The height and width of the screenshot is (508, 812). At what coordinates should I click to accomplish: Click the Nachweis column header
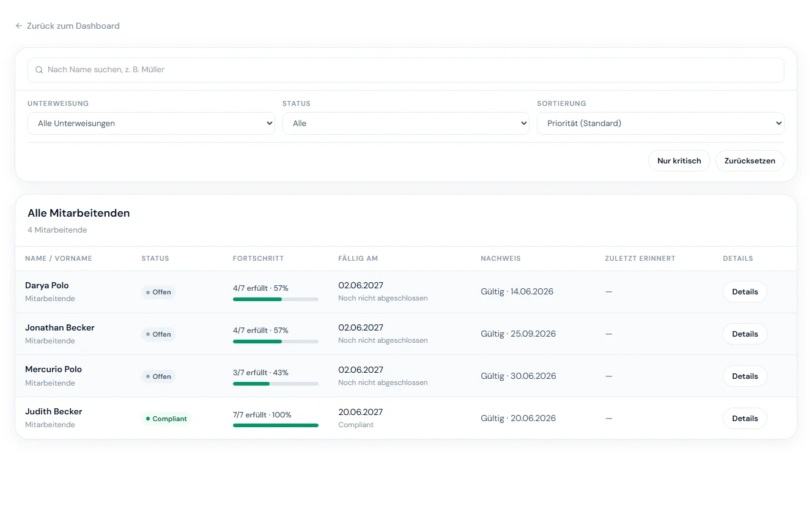tap(501, 258)
